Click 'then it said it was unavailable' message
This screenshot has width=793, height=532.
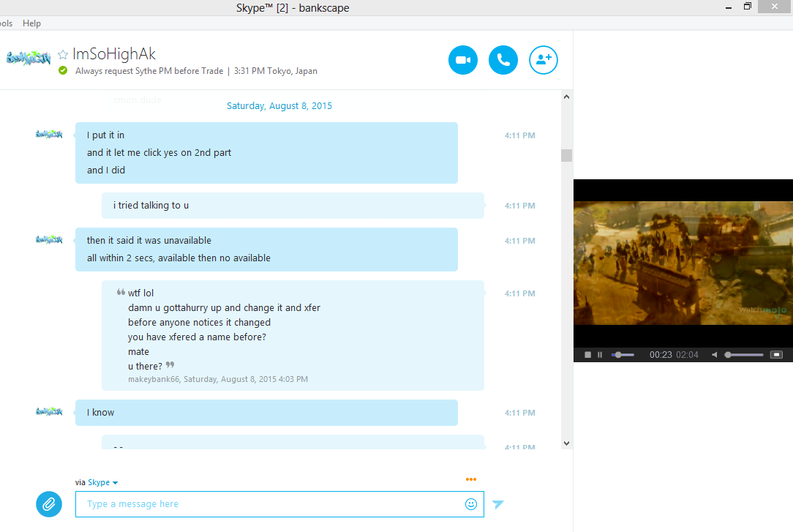pos(149,240)
